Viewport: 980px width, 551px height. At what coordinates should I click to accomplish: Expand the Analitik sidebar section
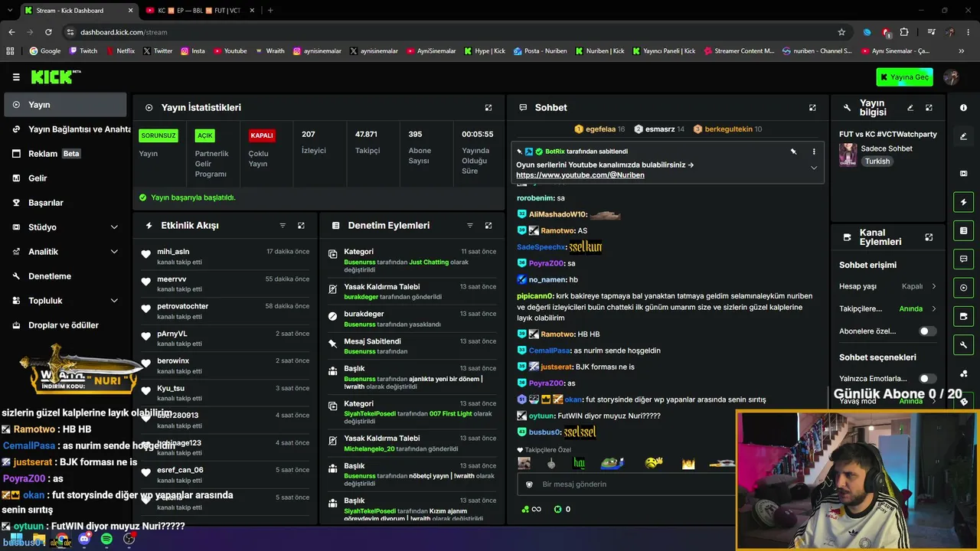click(x=67, y=252)
